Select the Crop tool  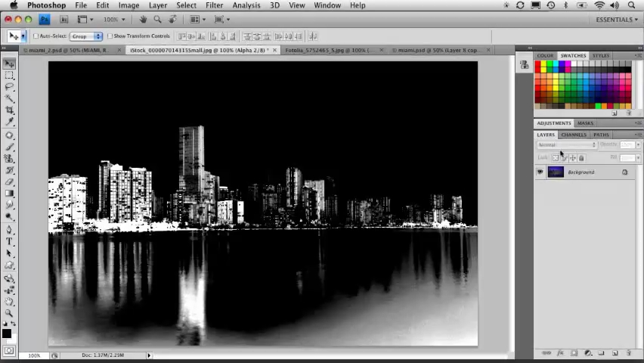9,110
